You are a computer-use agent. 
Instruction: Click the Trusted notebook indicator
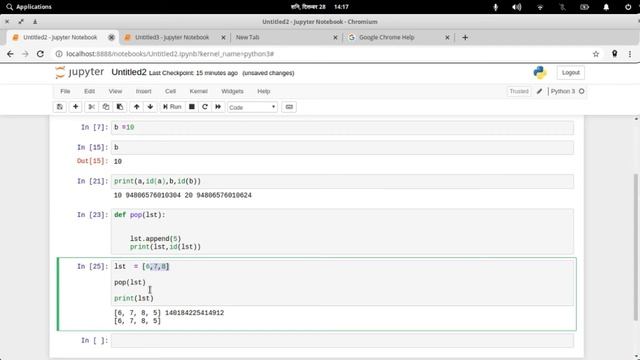coord(519,91)
